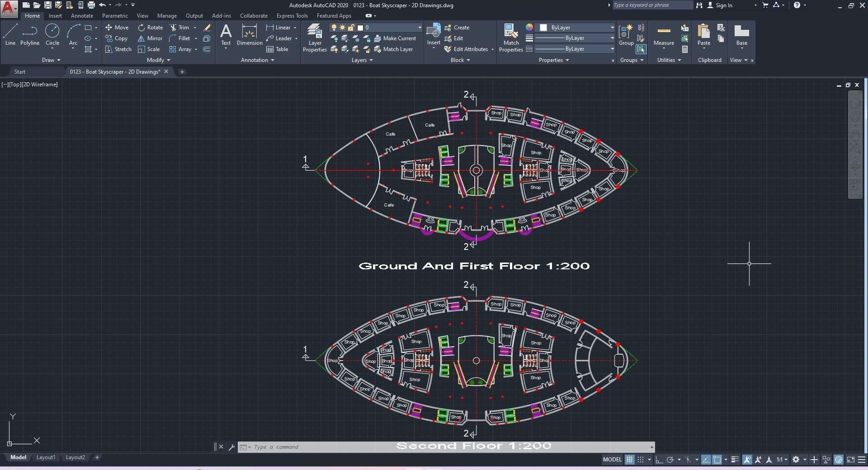Expand the Block panel
Viewport: 868px width, 470px height.
pos(460,60)
